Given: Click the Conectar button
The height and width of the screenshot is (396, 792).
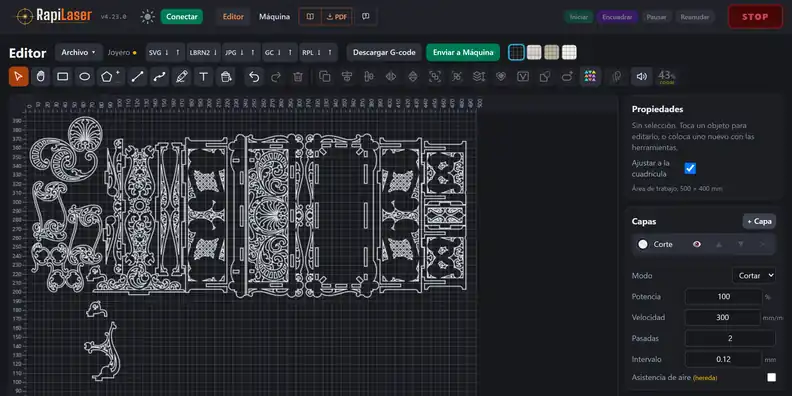Looking at the screenshot, I should coord(182,17).
